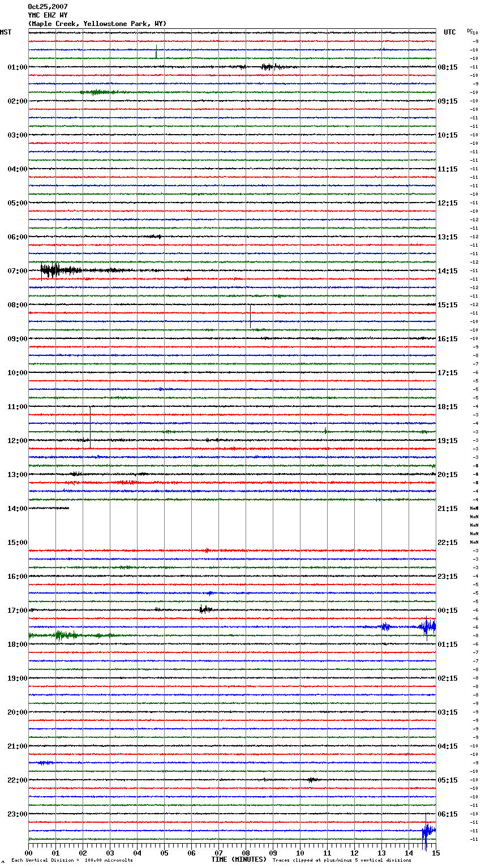
Task: Select the 03:15 UTC time label
Action: [448, 712]
